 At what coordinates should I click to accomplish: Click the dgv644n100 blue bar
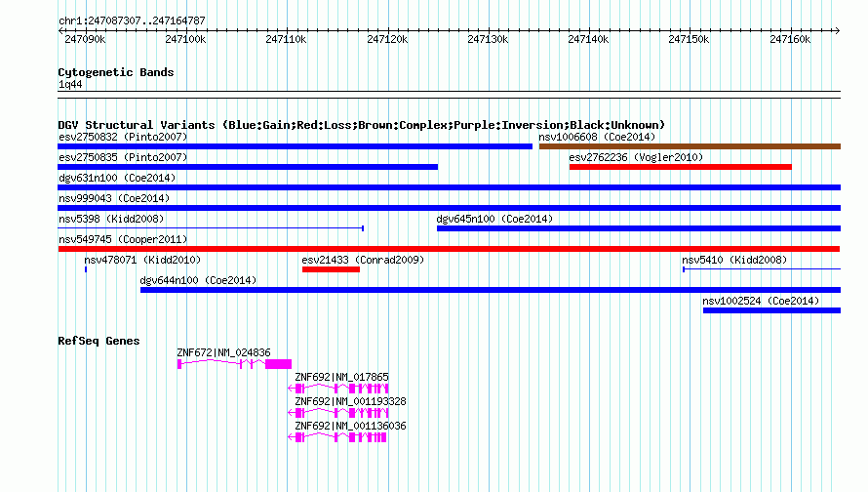coord(491,290)
